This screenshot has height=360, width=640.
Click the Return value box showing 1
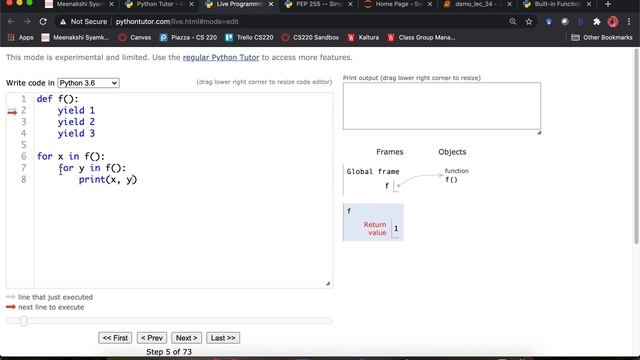tap(396, 229)
